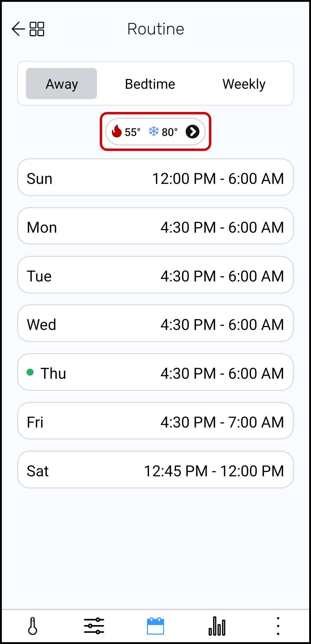Open the three-dot more menu
Screen dimensions: 311x644
coord(278,626)
